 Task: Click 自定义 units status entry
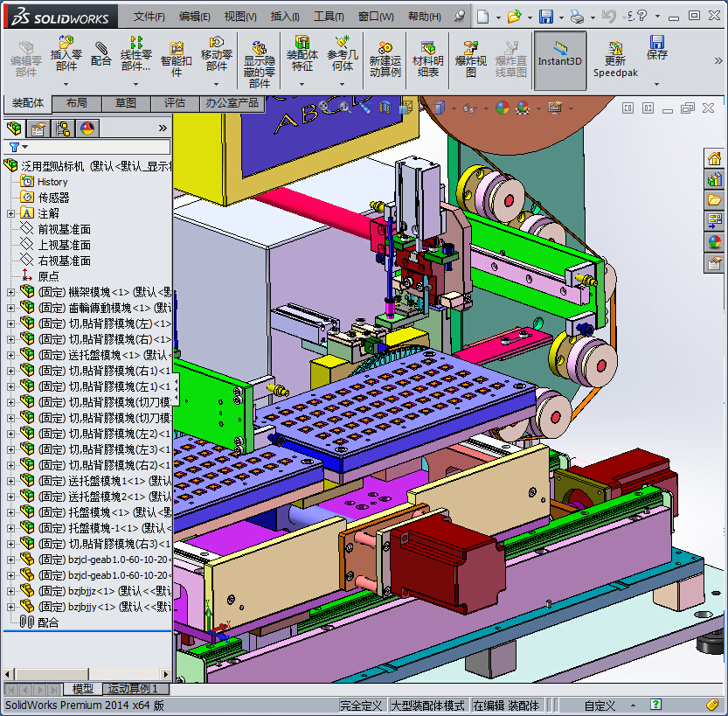[600, 706]
